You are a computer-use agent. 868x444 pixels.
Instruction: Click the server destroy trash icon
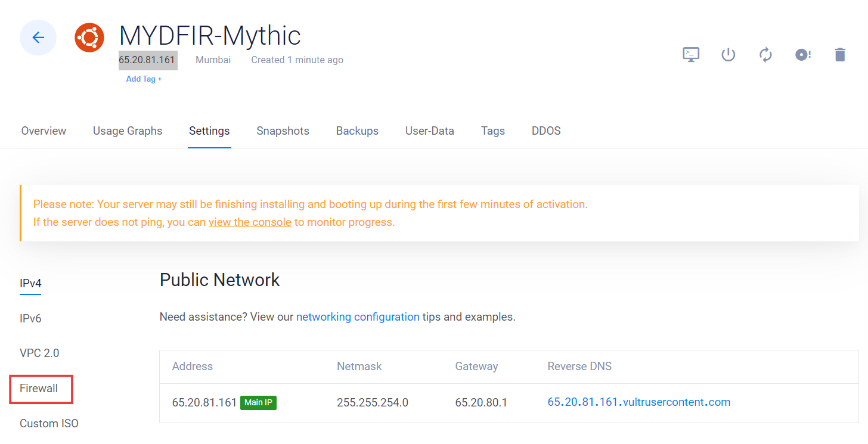840,55
